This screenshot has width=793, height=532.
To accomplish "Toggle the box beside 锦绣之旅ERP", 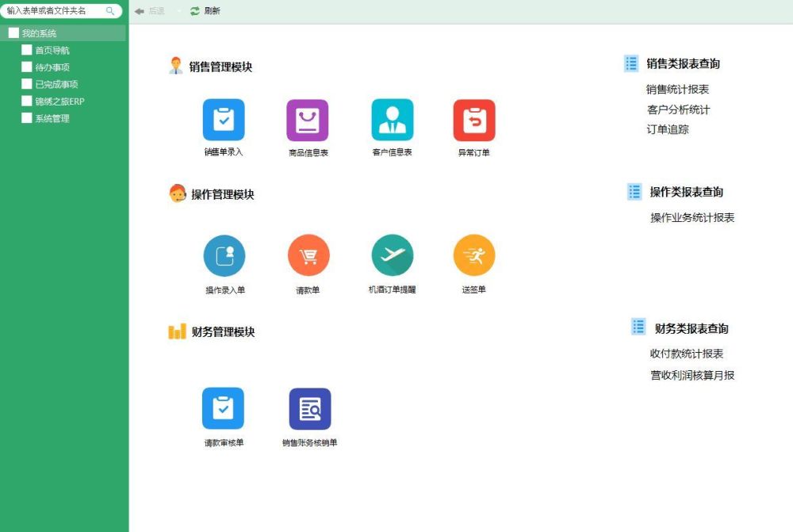I will click(x=27, y=101).
